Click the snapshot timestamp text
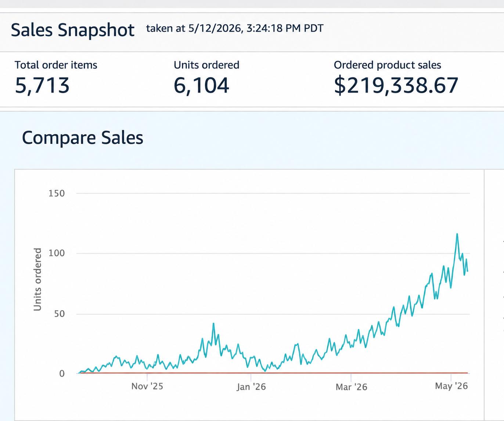Viewport: 504px width, 421px height. click(x=235, y=28)
